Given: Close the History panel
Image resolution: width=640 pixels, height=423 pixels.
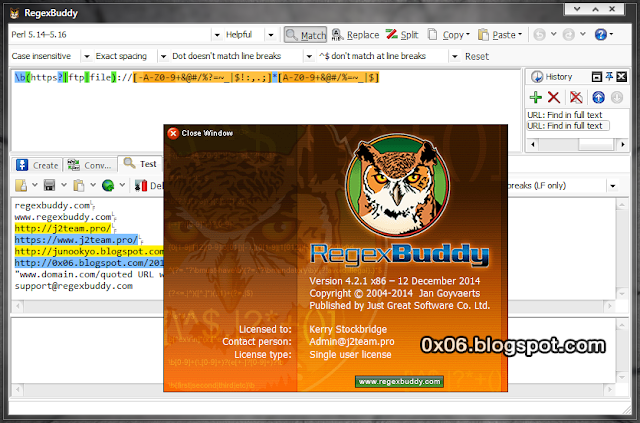Looking at the screenshot, I should 621,76.
